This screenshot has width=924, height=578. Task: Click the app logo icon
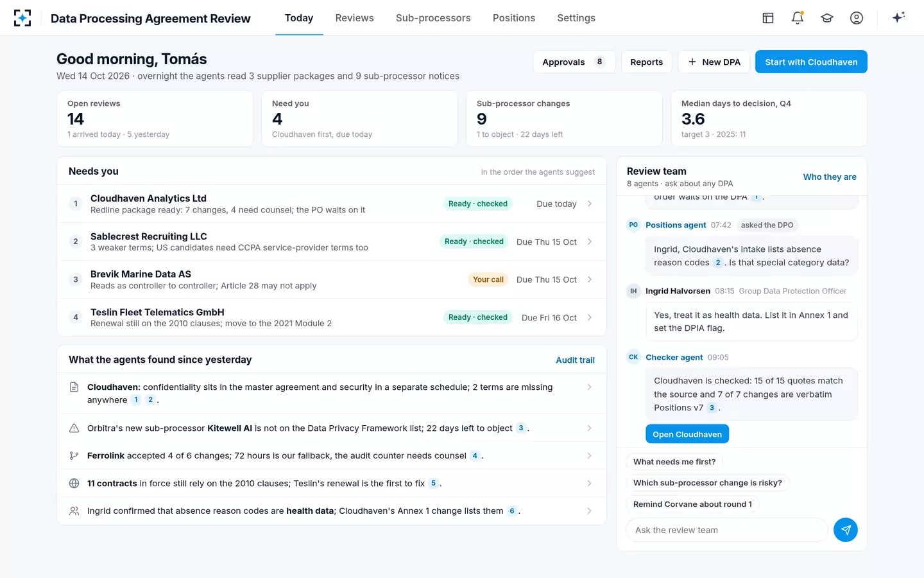click(22, 18)
